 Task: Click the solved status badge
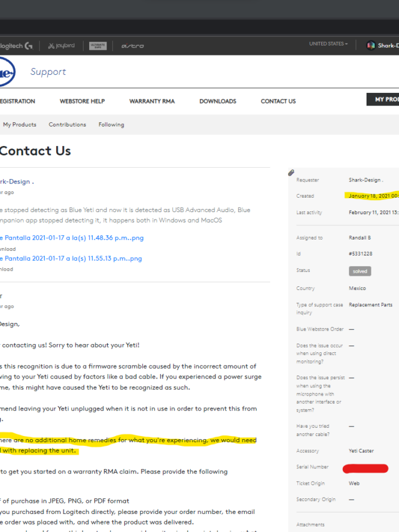(x=360, y=271)
